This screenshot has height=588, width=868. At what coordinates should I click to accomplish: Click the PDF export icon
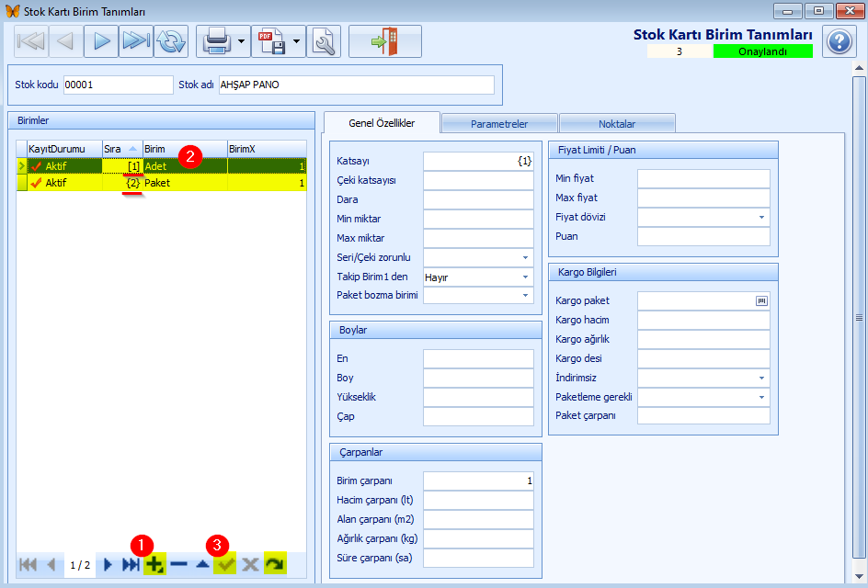tap(270, 41)
